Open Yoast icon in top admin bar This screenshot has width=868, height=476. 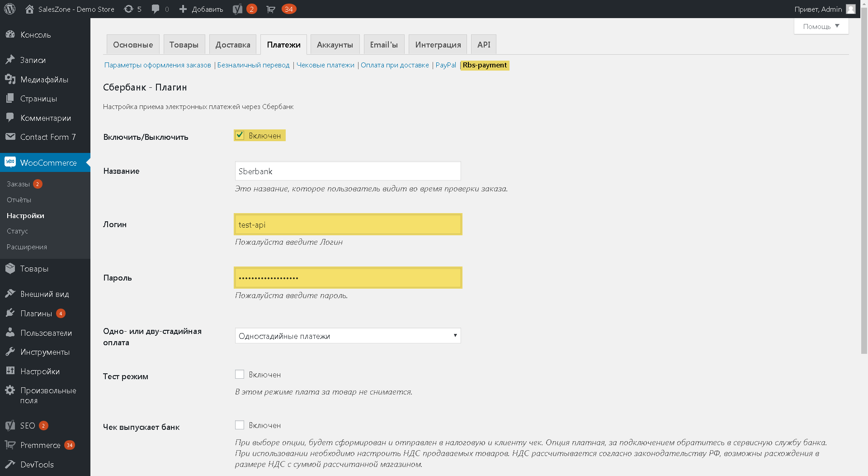pyautogui.click(x=238, y=9)
